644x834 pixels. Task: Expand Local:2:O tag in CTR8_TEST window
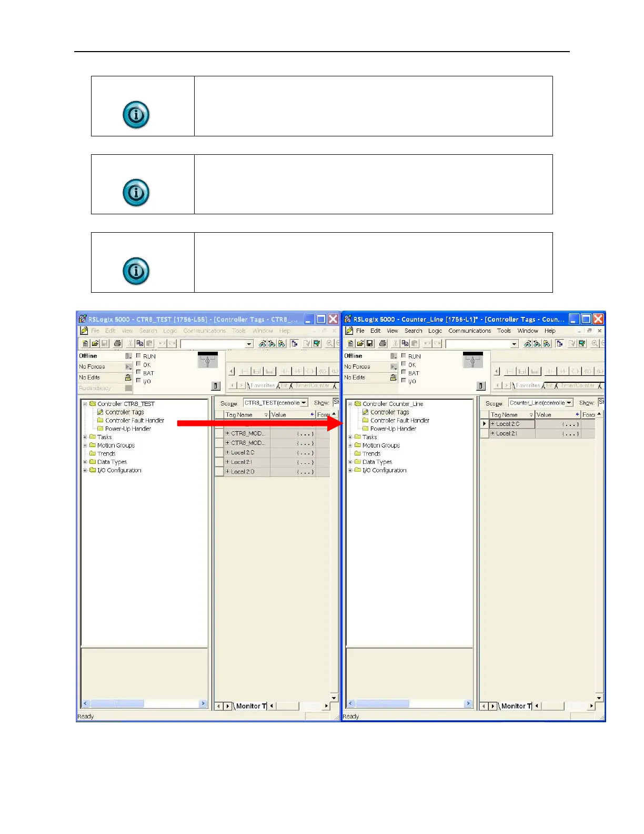pos(227,472)
